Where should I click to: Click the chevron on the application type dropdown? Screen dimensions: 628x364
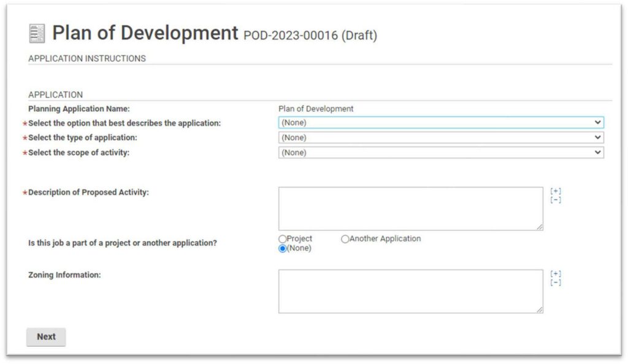597,137
